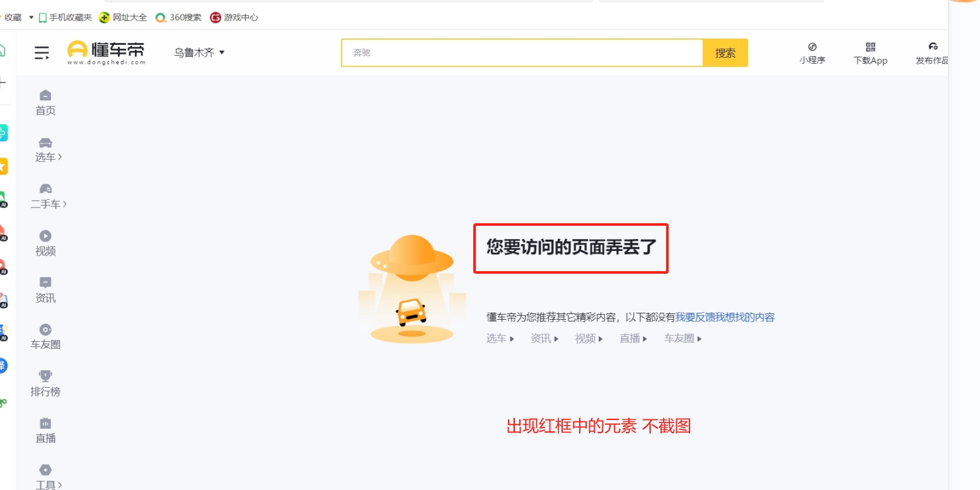
Task: Click the 小程序 mini program icon
Action: tap(812, 47)
